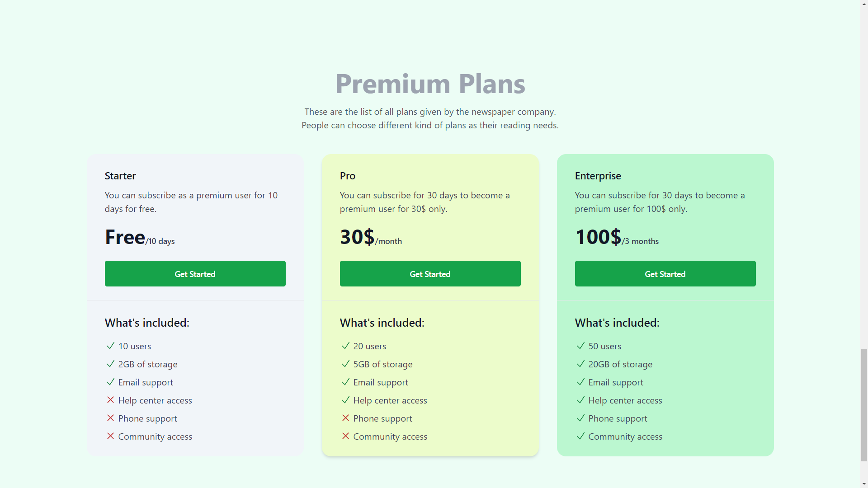
Task: Click Get Started on the Starter plan
Action: (195, 273)
